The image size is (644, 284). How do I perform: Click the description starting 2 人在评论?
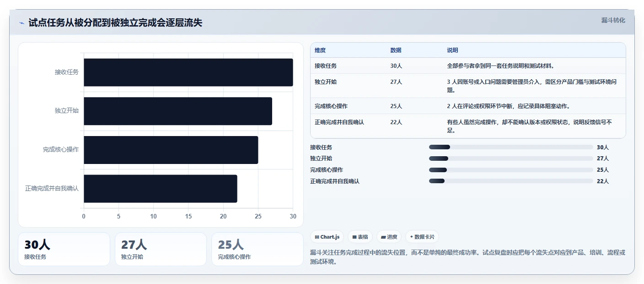click(x=509, y=106)
